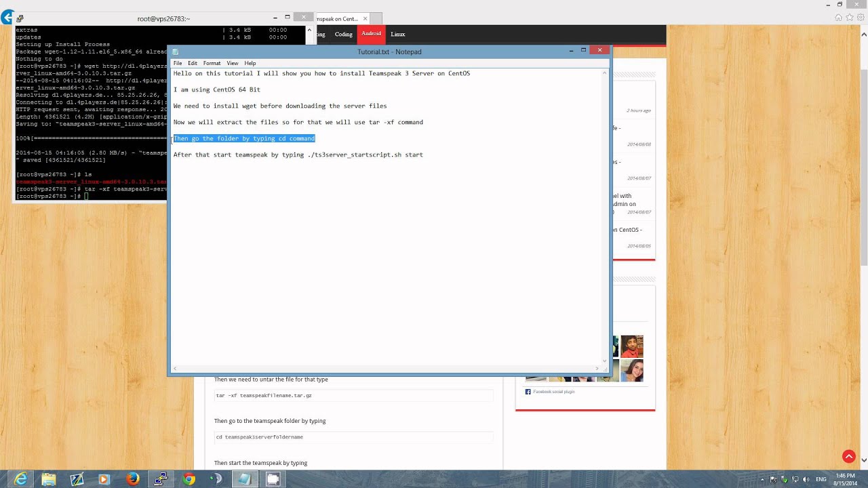The width and height of the screenshot is (868, 488).
Task: Click the ENG language indicator
Action: pos(822,480)
